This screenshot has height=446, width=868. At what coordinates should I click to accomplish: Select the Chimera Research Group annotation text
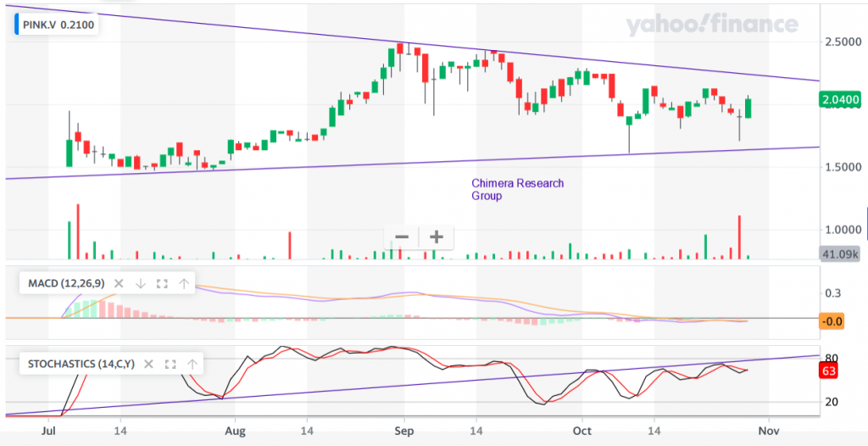click(518, 189)
